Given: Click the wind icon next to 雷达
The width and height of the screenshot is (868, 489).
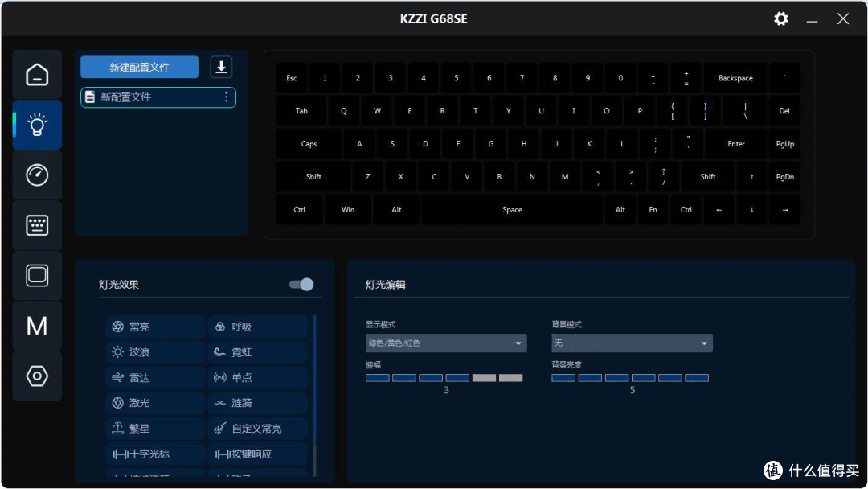Looking at the screenshot, I should pyautogui.click(x=118, y=378).
